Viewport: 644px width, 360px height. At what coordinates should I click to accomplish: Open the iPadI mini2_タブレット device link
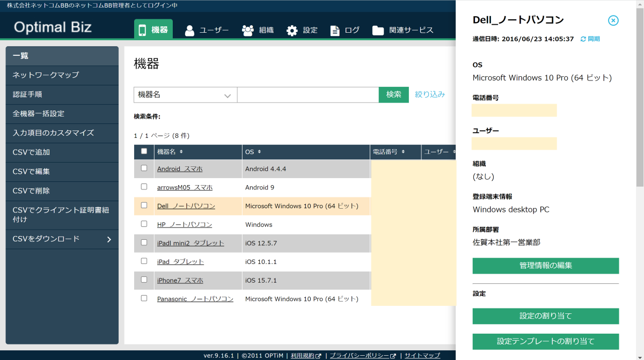(x=191, y=243)
